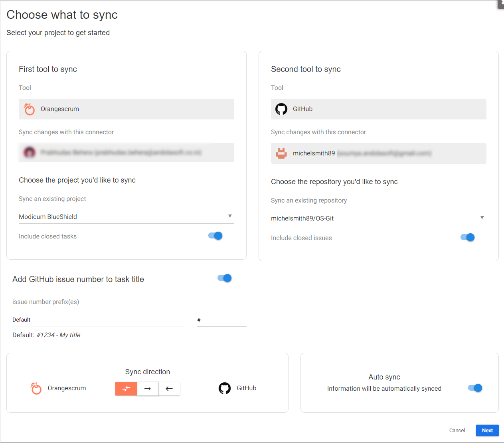Screen dimensions: 504x443
Task: Click the 'First tool to sync' title
Action: pyautogui.click(x=48, y=69)
